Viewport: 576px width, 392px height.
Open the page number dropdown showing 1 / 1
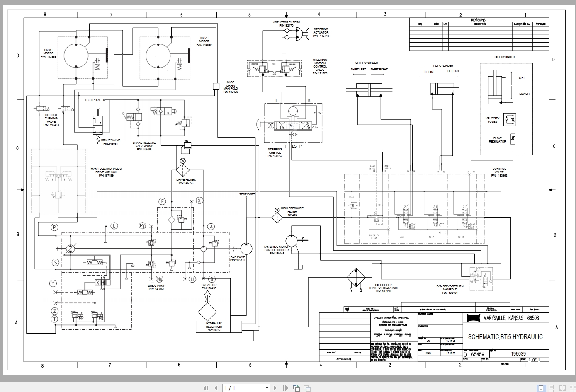(x=246, y=388)
